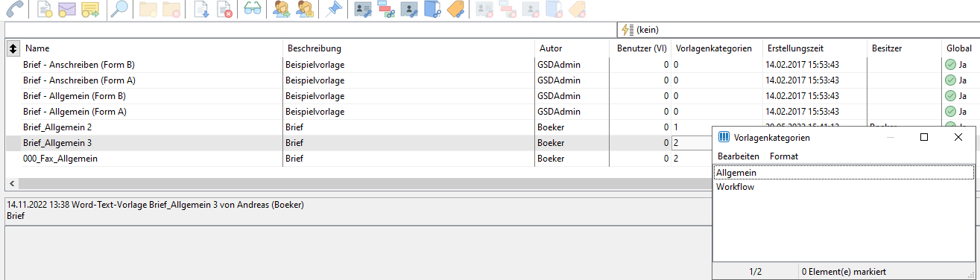Image resolution: width=980 pixels, height=280 pixels.
Task: Click the envelope mail icon
Action: pyautogui.click(x=66, y=10)
